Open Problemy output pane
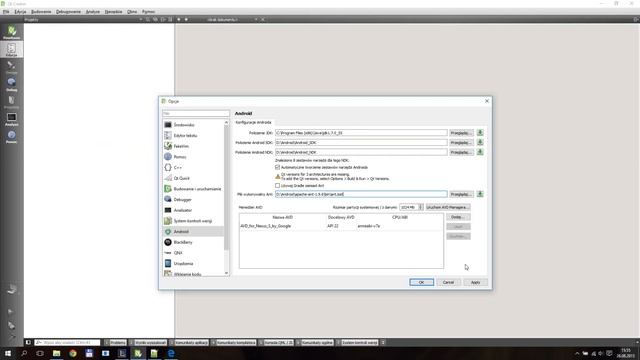This screenshot has height=360, width=640. coord(116,342)
